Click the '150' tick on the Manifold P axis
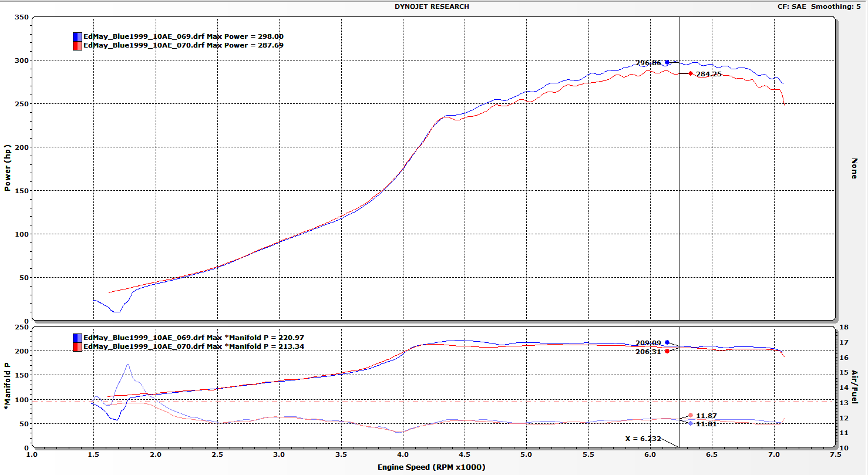This screenshot has height=475, width=868. click(x=22, y=375)
